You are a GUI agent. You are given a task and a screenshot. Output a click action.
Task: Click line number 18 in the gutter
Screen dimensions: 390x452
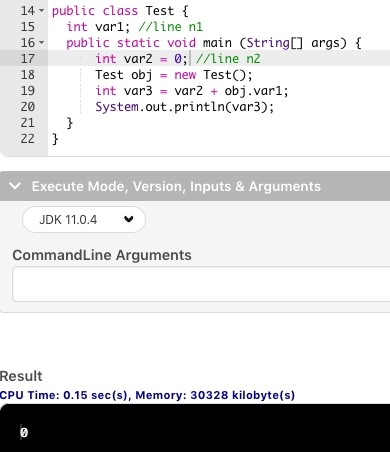(28, 75)
